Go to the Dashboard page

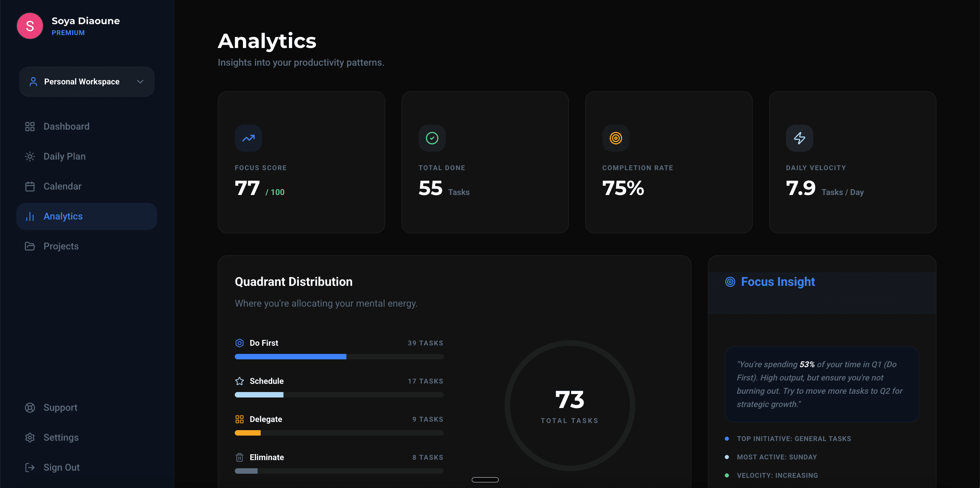[x=66, y=127]
